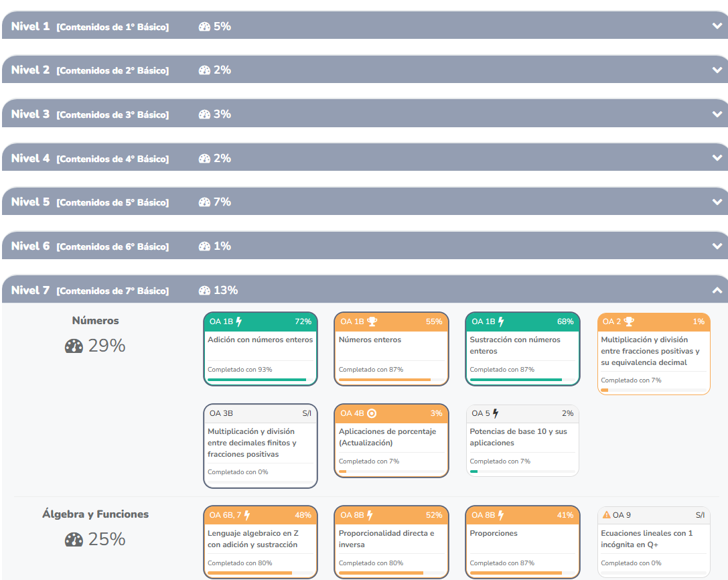
Task: Click trophy icon on Números enteros card
Action: coord(372,321)
